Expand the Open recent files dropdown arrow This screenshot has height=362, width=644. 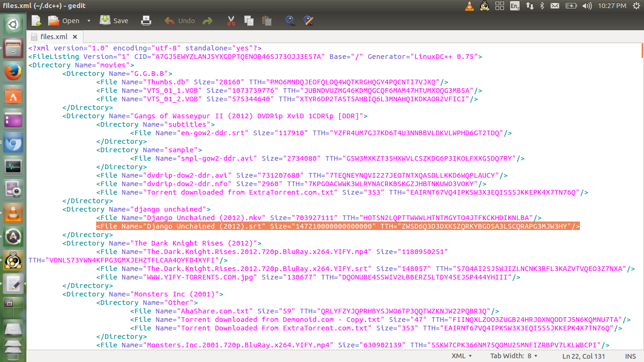coord(89,21)
